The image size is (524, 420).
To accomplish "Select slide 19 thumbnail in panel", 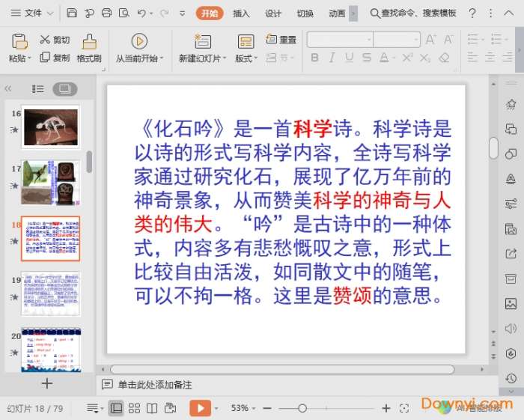I will click(50, 292).
